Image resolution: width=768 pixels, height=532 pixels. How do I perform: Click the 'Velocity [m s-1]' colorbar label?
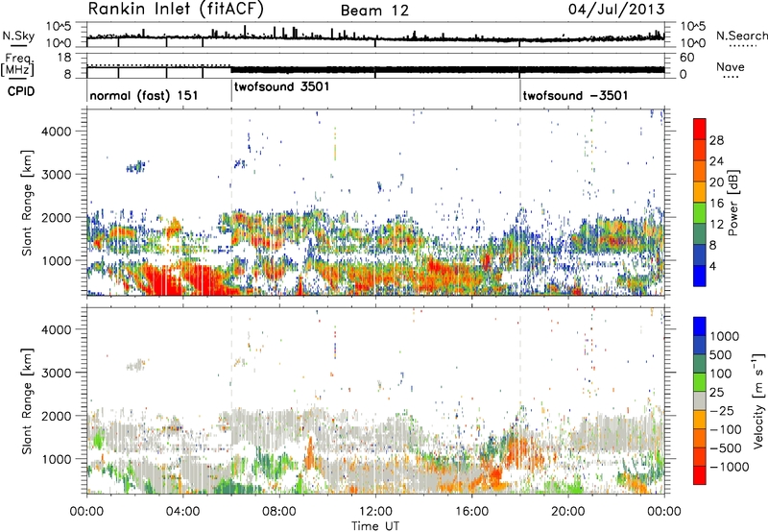pyautogui.click(x=758, y=400)
